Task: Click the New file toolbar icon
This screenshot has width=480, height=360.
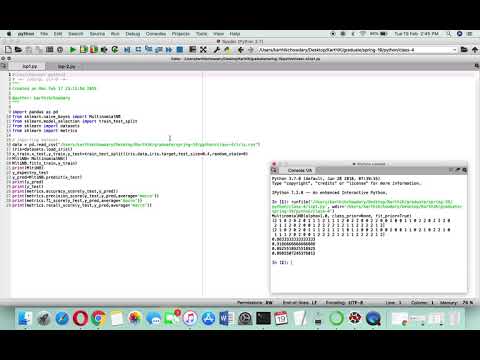Action: [x=8, y=50]
